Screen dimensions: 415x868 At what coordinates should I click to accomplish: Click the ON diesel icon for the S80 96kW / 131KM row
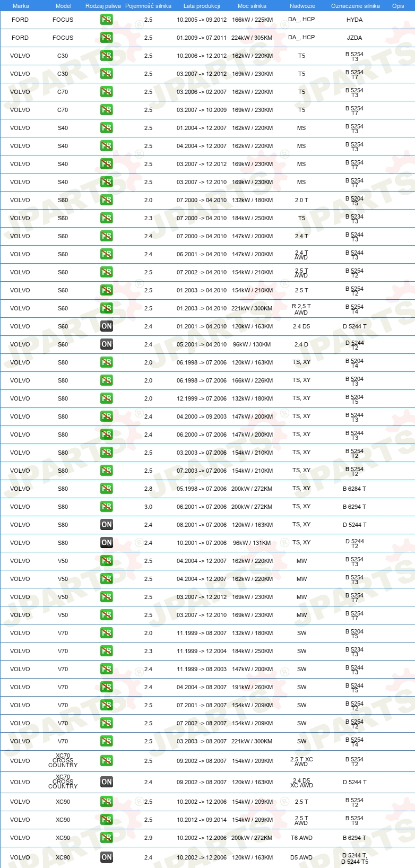[107, 543]
